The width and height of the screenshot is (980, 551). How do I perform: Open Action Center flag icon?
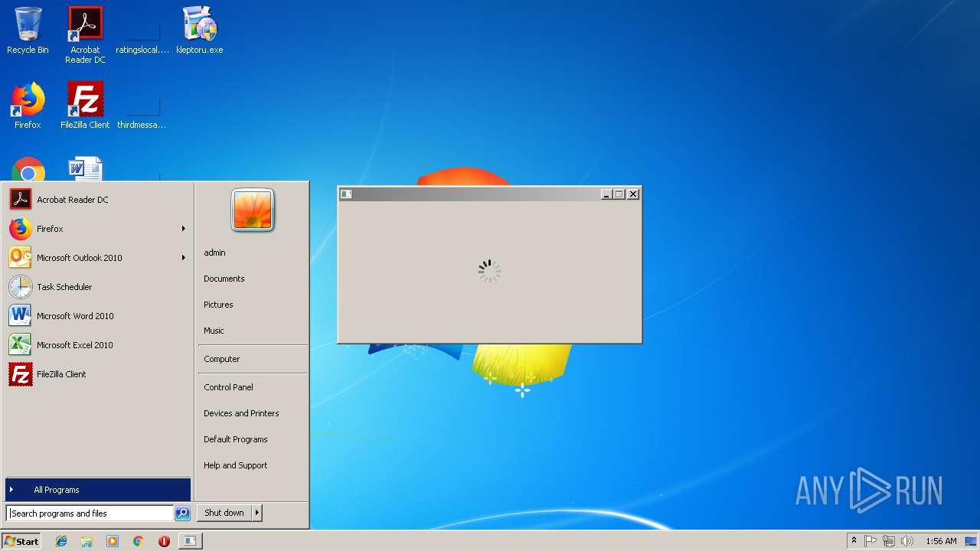(x=871, y=541)
